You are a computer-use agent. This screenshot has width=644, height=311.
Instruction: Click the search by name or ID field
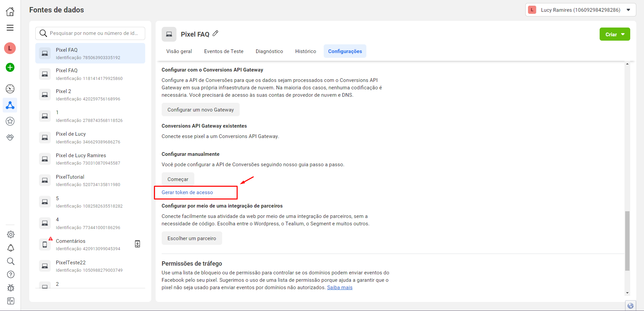(90, 33)
